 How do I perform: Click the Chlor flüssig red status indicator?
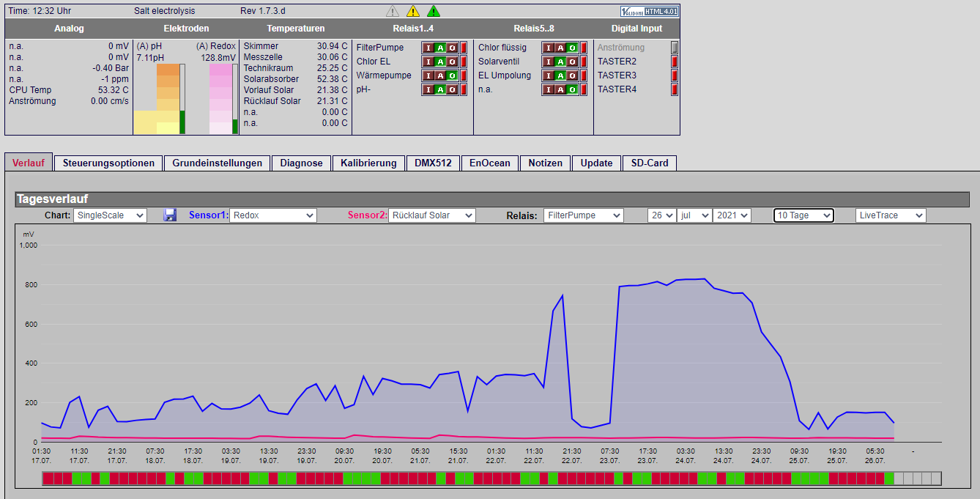[583, 48]
